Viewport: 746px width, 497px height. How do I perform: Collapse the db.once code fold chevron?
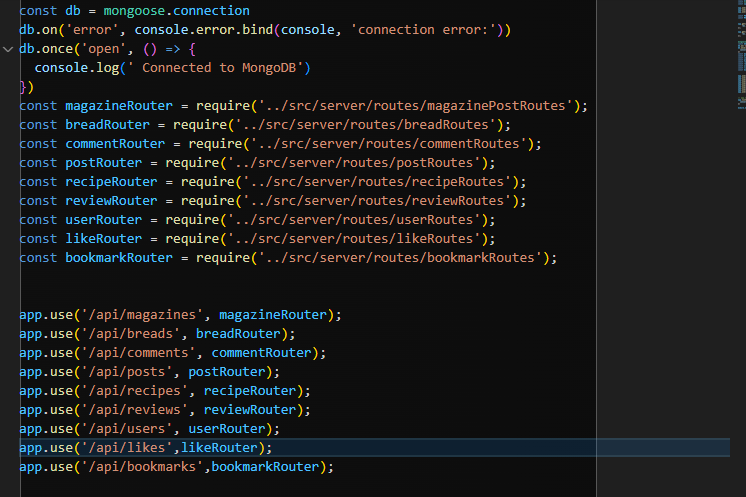click(x=8, y=49)
